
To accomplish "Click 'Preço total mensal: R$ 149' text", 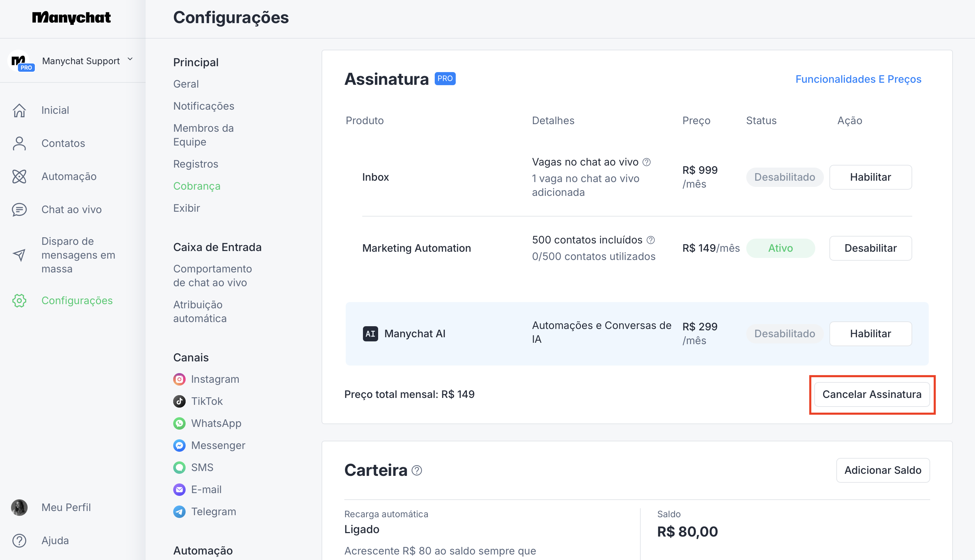I will [410, 394].
